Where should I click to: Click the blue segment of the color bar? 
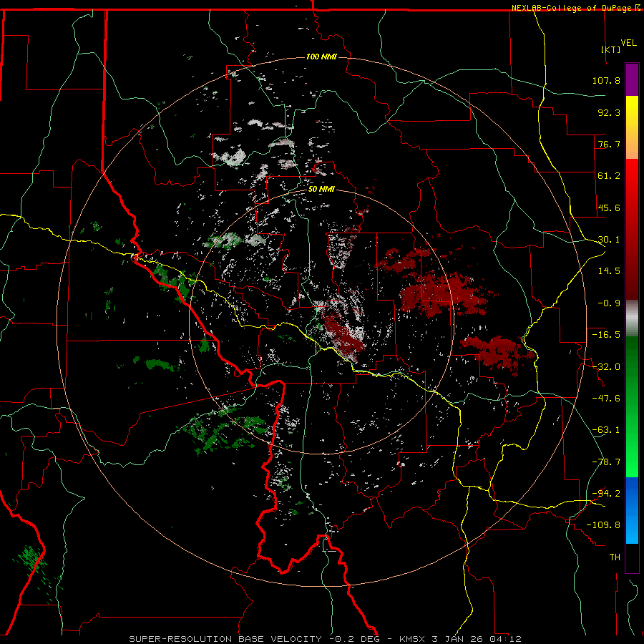632,510
